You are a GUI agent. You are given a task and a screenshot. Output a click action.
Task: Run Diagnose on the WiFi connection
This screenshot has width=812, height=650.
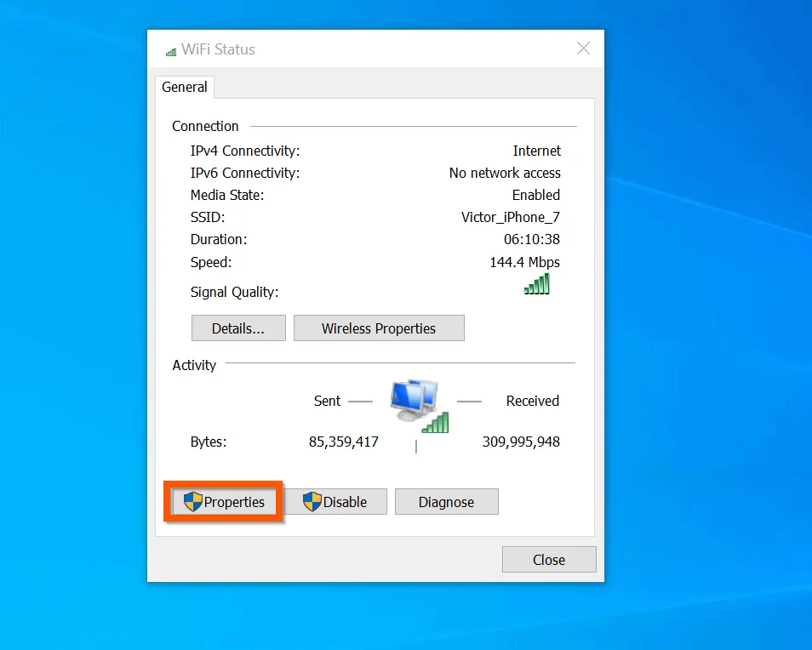pyautogui.click(x=446, y=502)
